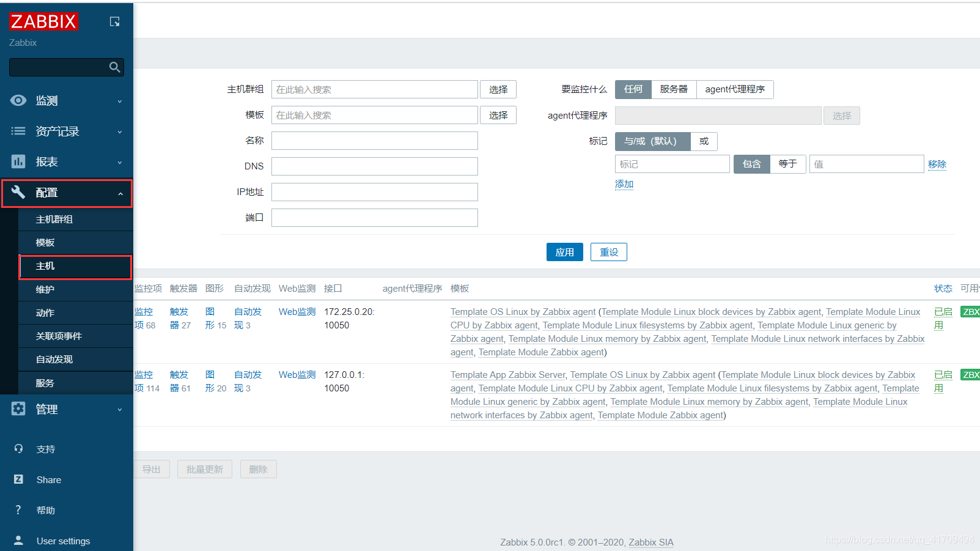Click the Z icon for Share
980x551 pixels.
18,479
